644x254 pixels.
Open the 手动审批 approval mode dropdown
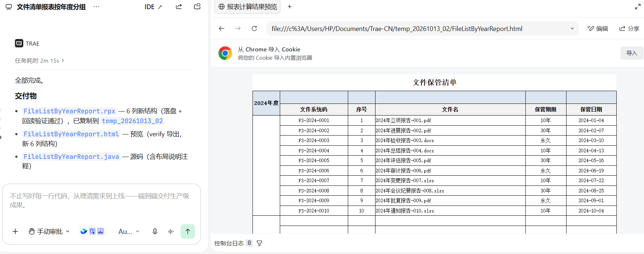(49, 231)
